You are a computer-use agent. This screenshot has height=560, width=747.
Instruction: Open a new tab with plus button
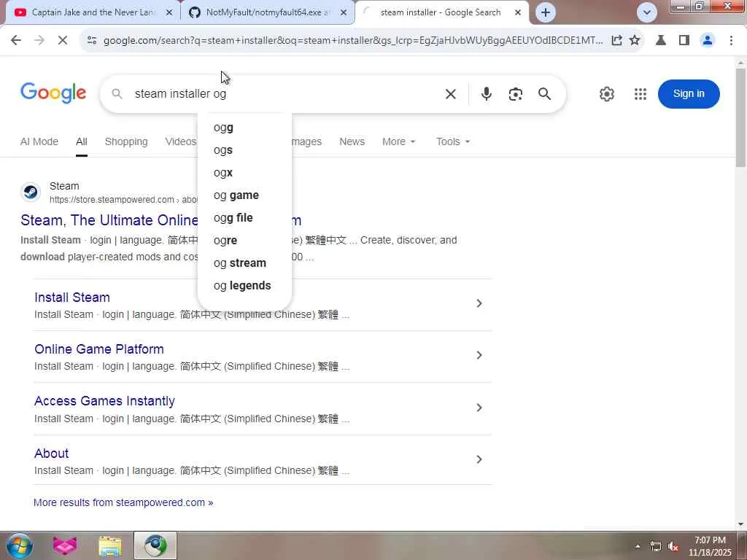(546, 12)
